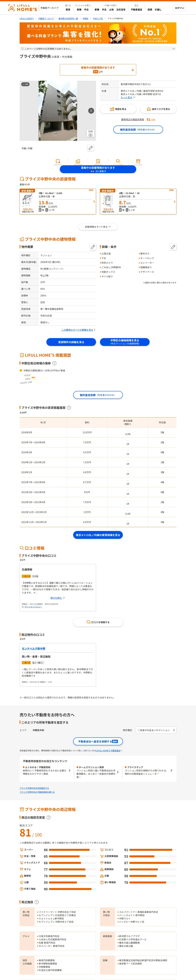Open 不動産アーカイブ breadcrumb link
196x980 pixels.
[46, 18]
